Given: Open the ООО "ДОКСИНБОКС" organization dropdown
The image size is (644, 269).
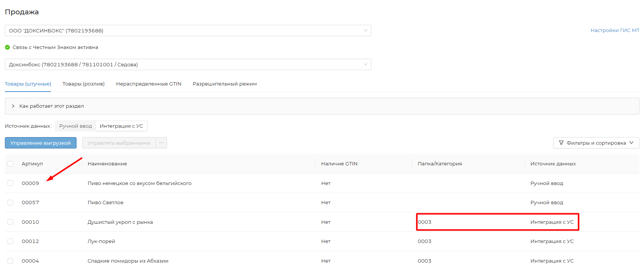Looking at the screenshot, I should (x=188, y=31).
